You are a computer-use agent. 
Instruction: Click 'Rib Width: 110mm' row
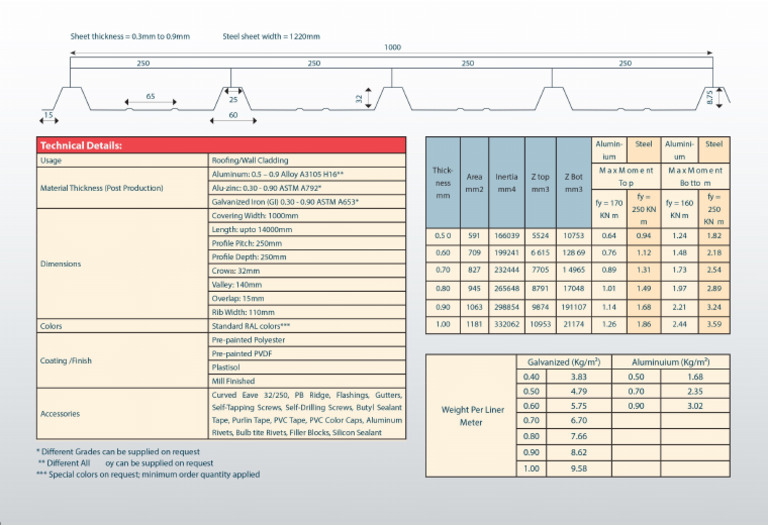click(x=307, y=312)
